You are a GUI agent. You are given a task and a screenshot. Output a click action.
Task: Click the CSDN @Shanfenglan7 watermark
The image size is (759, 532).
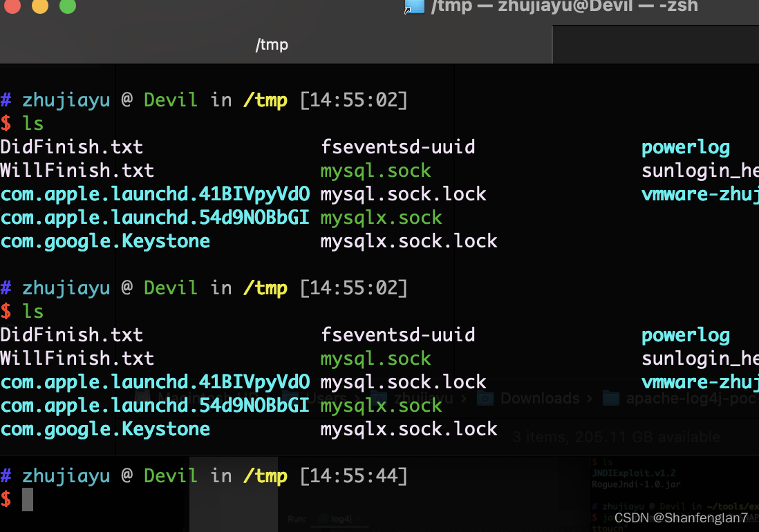click(x=681, y=518)
